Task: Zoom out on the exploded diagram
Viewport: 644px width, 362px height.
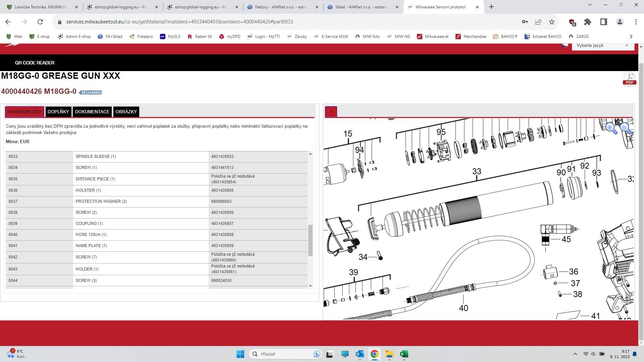Action: point(626,128)
